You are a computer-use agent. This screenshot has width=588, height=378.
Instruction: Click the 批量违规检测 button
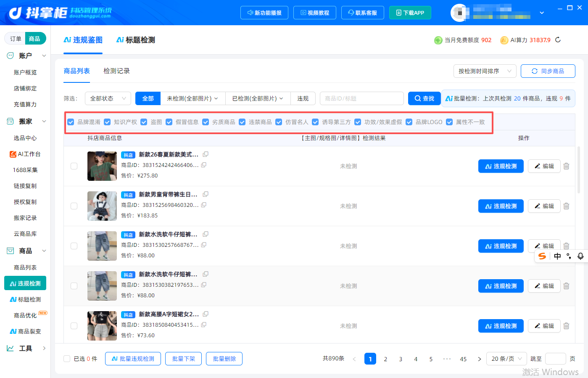133,359
